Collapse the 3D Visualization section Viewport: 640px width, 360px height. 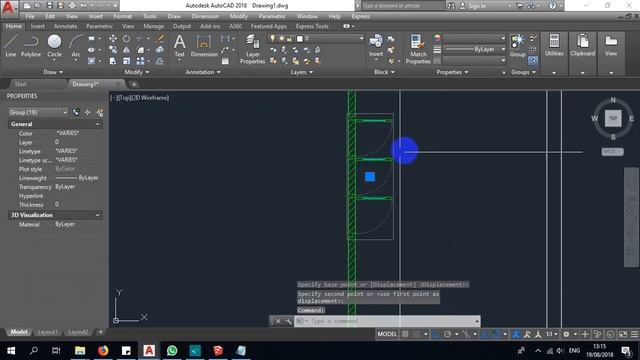click(98, 215)
